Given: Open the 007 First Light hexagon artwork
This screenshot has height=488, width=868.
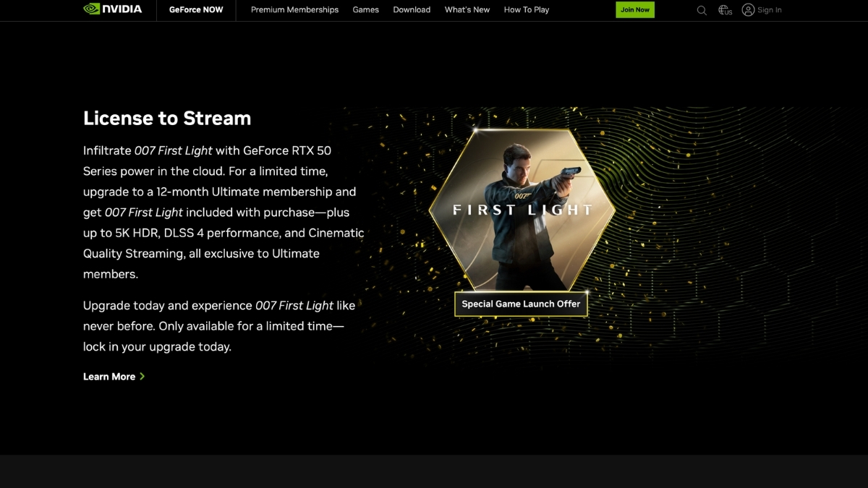Looking at the screenshot, I should (x=522, y=210).
